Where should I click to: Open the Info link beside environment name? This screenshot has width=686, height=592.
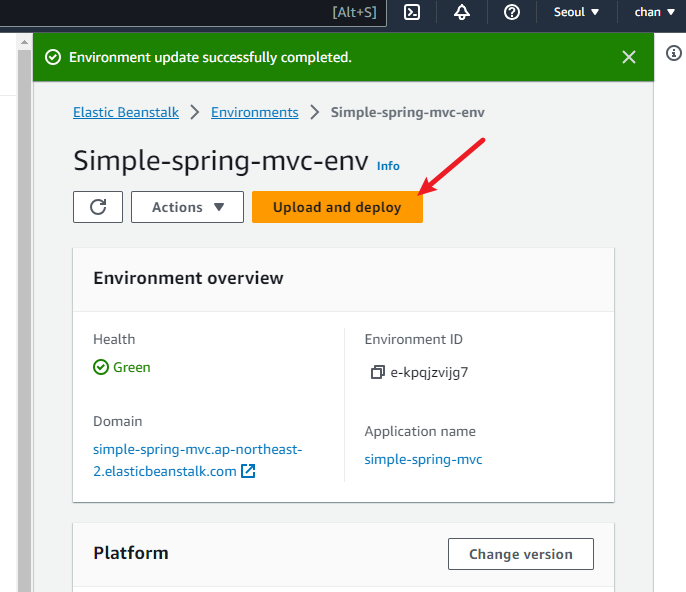pos(388,166)
